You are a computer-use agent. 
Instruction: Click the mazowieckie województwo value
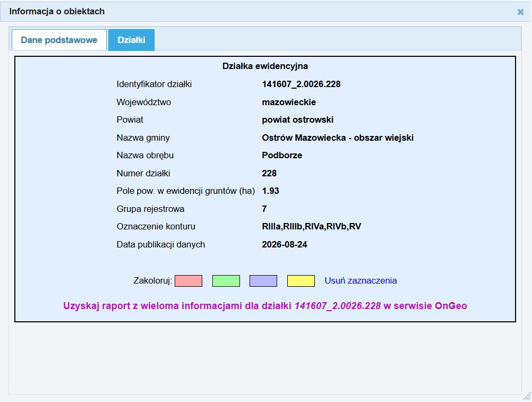(x=289, y=102)
